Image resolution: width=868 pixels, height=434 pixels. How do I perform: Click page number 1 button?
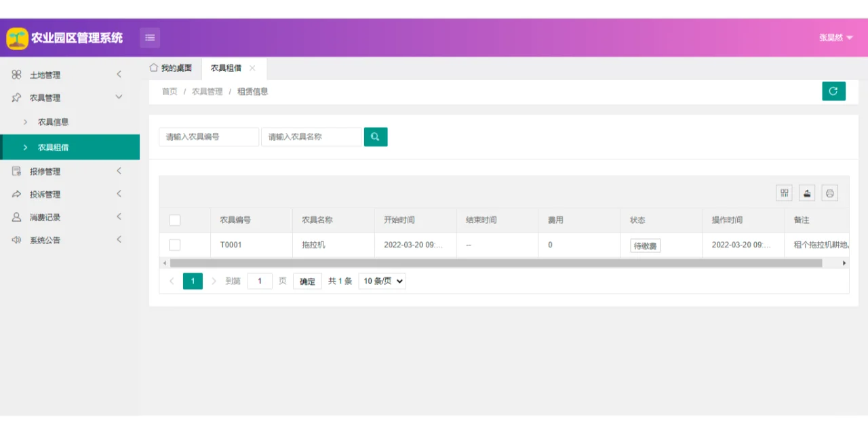pos(193,281)
